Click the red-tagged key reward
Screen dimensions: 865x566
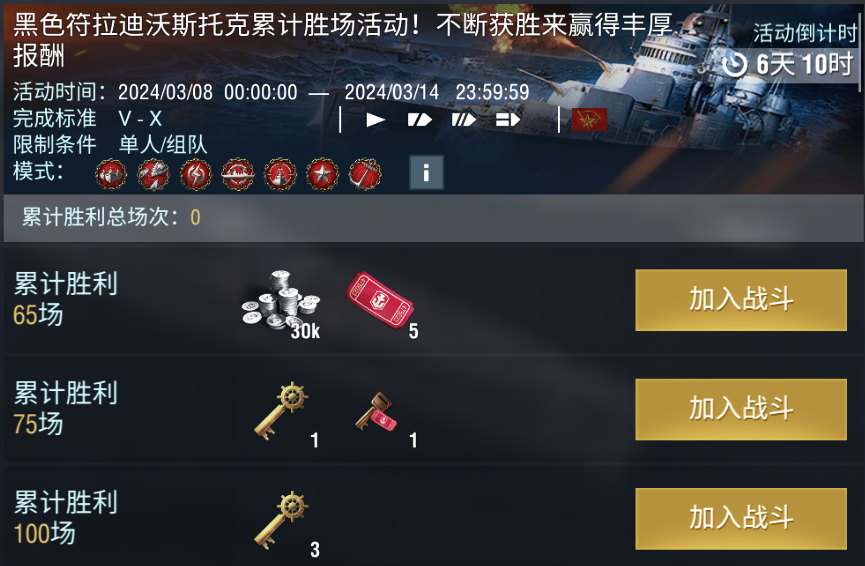pos(378,412)
